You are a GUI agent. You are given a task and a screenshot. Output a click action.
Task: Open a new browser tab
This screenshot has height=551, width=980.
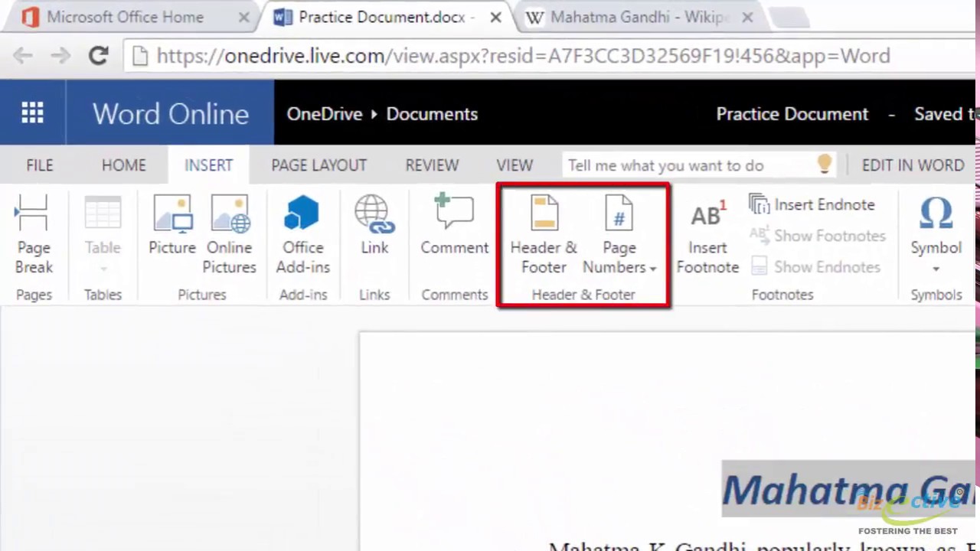[790, 18]
